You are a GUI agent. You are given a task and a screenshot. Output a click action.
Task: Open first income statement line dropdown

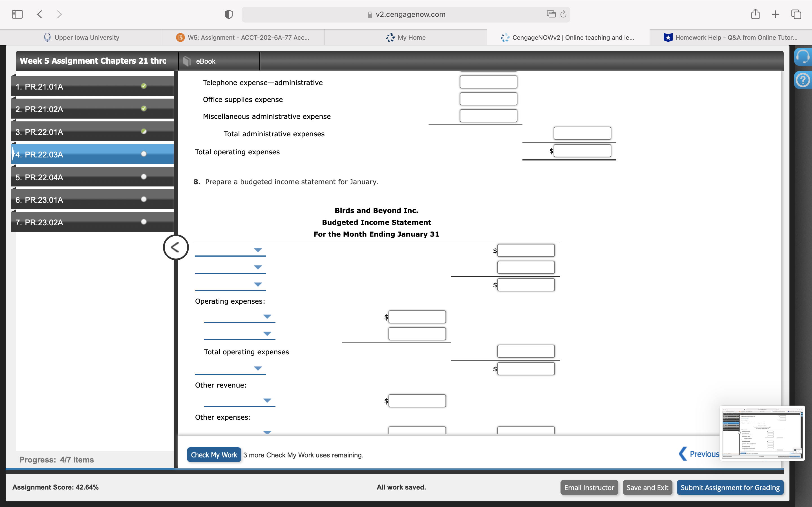258,250
